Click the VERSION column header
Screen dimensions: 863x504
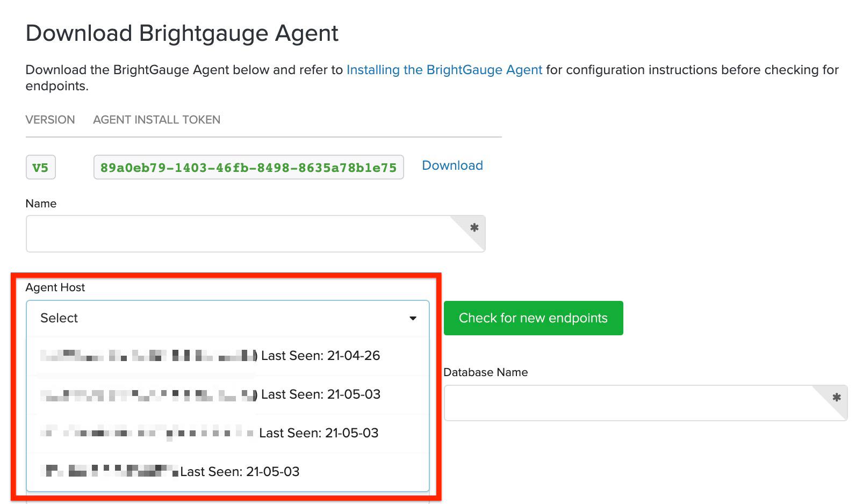click(x=50, y=120)
